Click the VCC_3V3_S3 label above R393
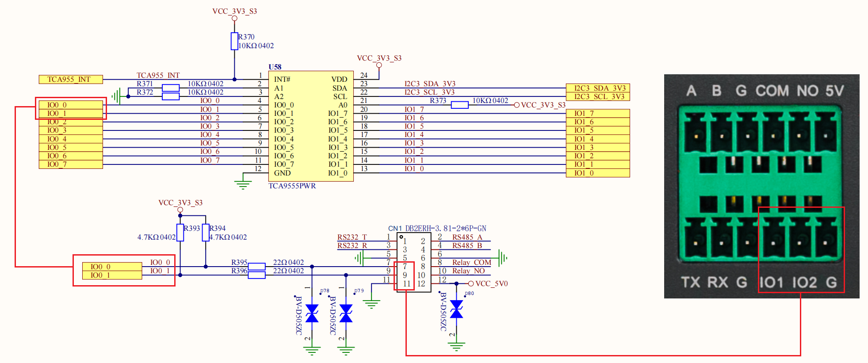This screenshot has width=868, height=363. [180, 203]
